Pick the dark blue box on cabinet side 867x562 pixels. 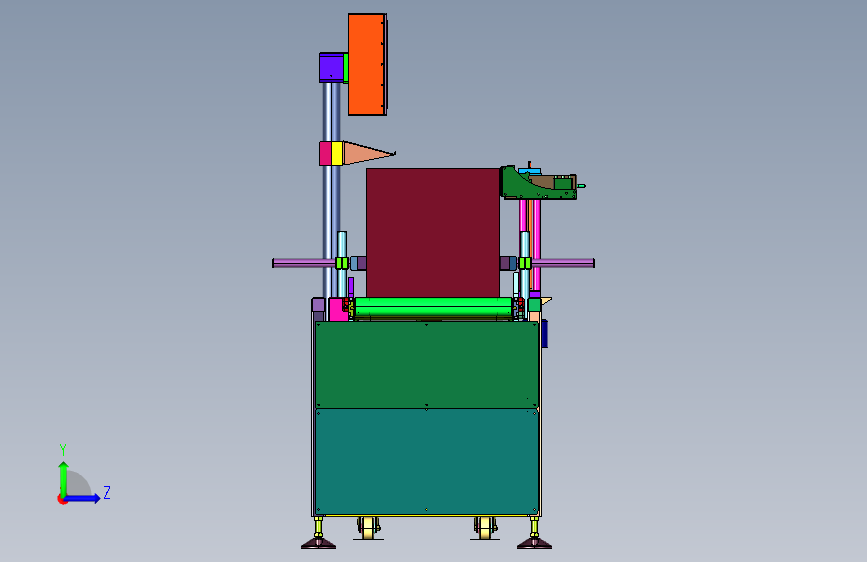tap(545, 334)
